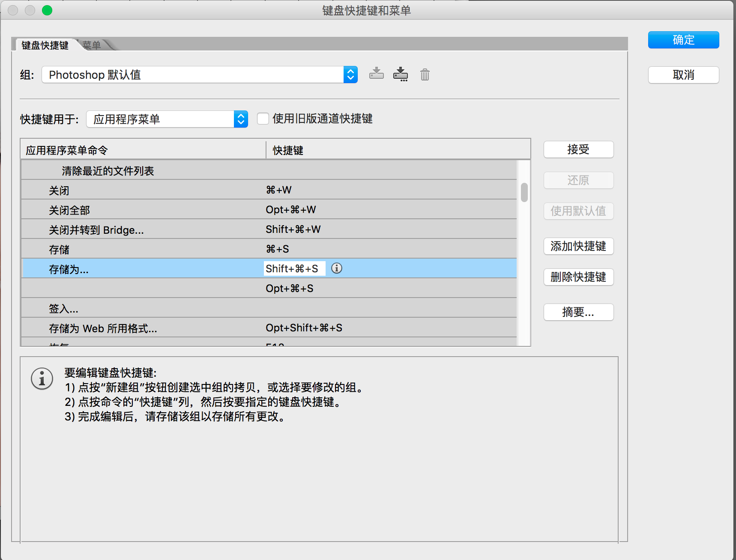736x560 pixels.
Task: Click the 删除快捷键 button
Action: [578, 277]
